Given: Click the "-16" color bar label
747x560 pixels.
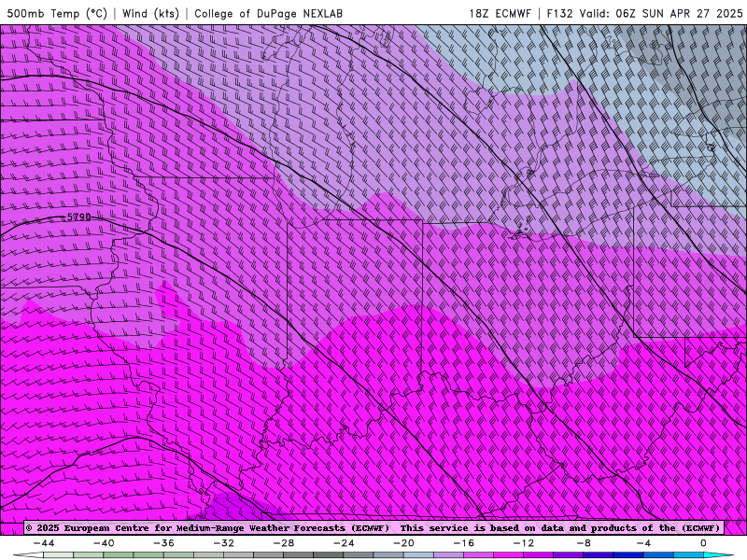Looking at the screenshot, I should (463, 543).
